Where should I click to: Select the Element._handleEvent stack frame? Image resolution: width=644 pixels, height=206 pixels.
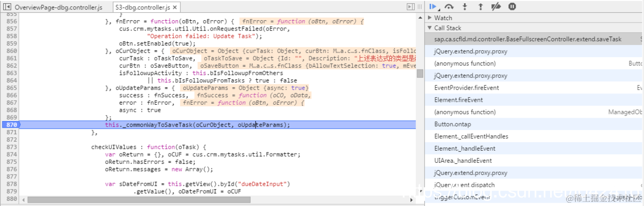(534, 149)
